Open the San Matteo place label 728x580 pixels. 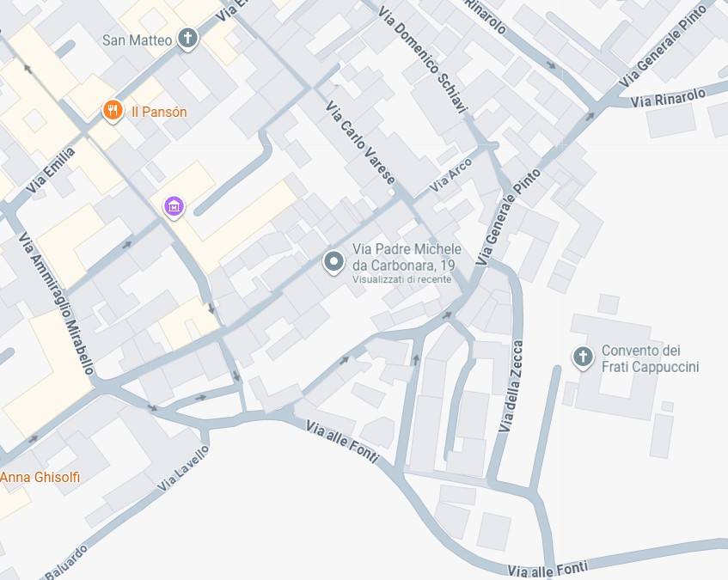pyautogui.click(x=137, y=40)
